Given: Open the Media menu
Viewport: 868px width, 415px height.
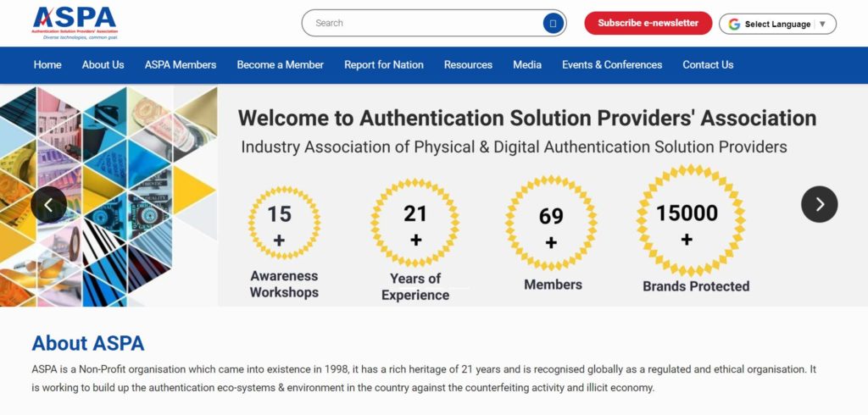Looking at the screenshot, I should 527,64.
